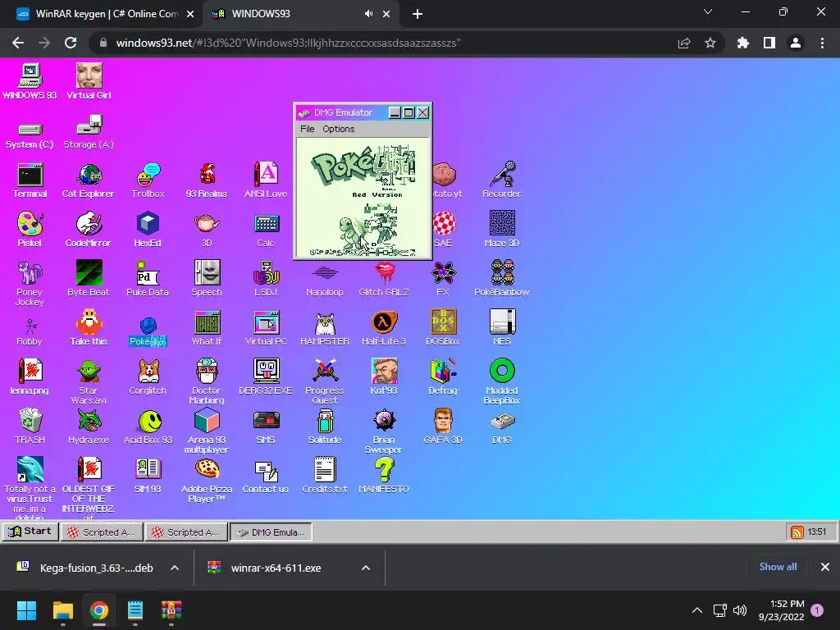The height and width of the screenshot is (630, 840).
Task: Open GAFA 3D icon
Action: click(x=442, y=427)
